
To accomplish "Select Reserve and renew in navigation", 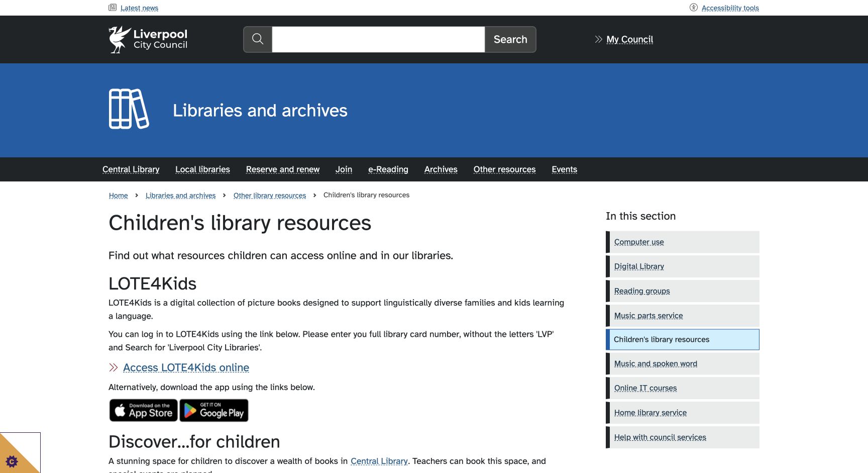I will tap(283, 169).
